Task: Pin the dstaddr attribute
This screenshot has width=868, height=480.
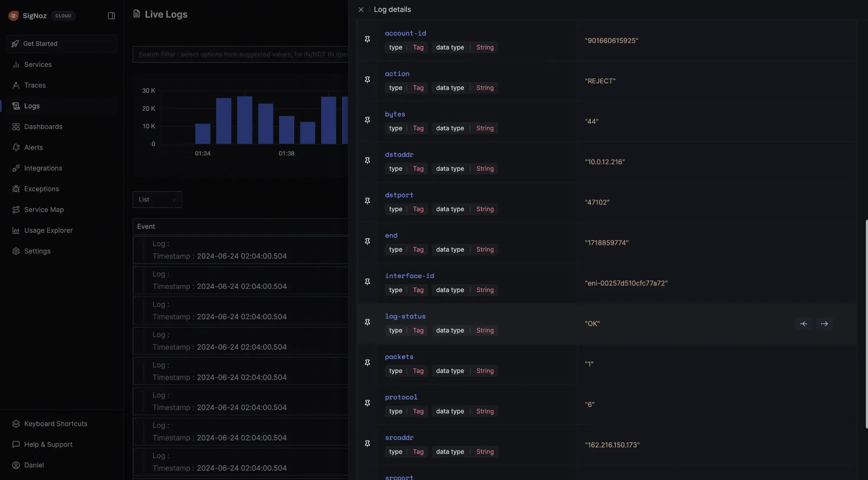Action: pos(367,161)
